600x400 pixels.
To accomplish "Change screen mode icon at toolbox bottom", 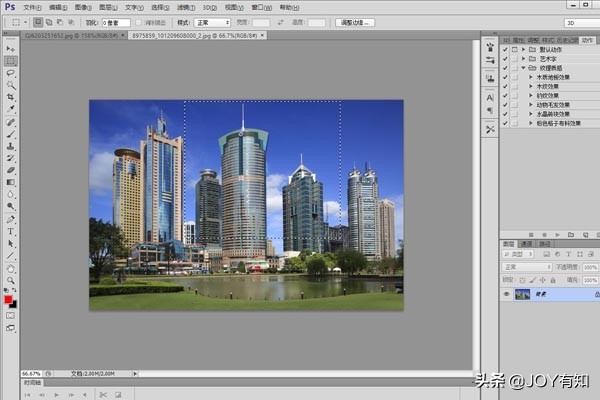I will [10, 328].
